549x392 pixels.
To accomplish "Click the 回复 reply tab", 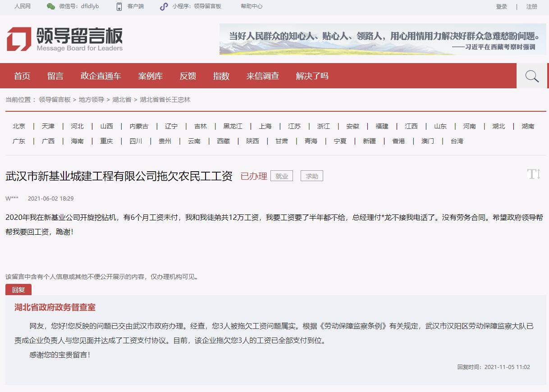I will [18, 290].
